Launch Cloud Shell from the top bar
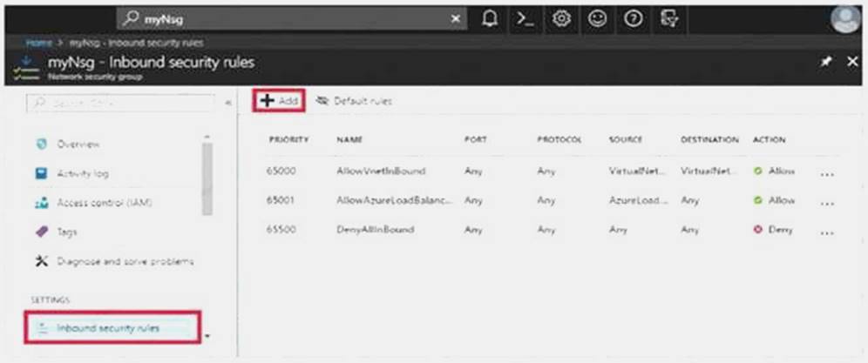Image resolution: width=868 pixels, height=363 pixels. [525, 19]
